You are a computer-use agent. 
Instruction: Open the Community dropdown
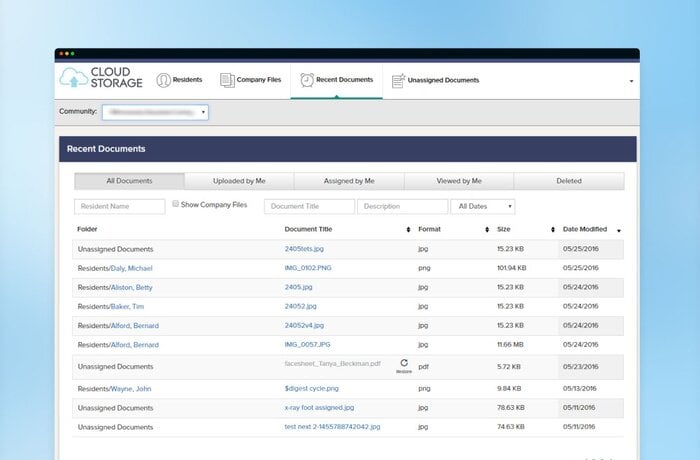[155, 112]
